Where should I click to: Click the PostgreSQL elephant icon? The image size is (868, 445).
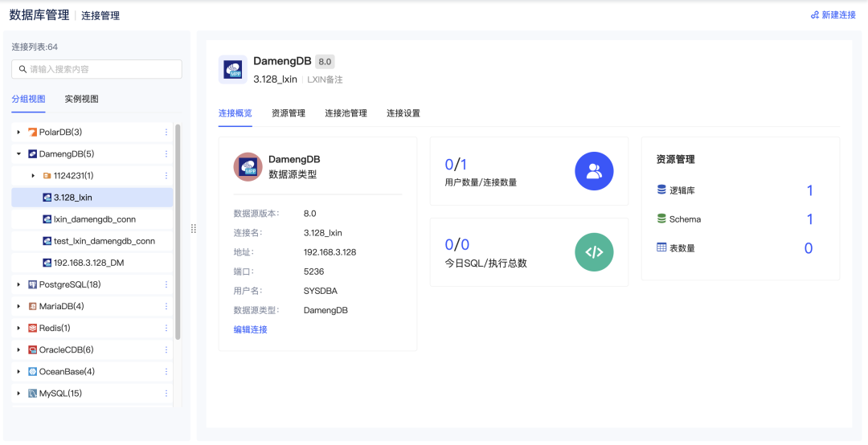[32, 284]
